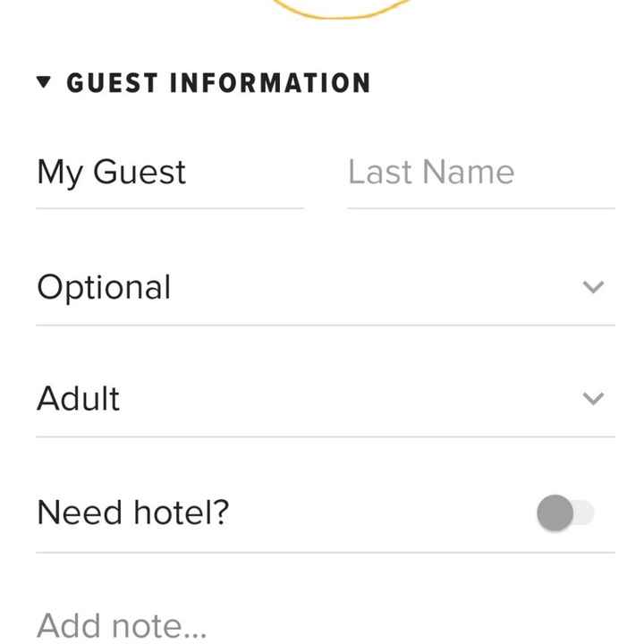Click the Add note text field
This screenshot has height=644, width=644.
click(x=325, y=625)
